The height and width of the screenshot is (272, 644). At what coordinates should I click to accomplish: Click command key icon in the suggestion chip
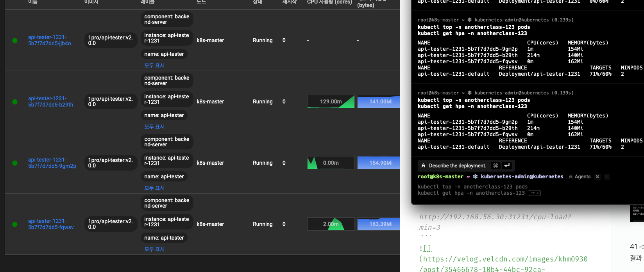click(496, 165)
